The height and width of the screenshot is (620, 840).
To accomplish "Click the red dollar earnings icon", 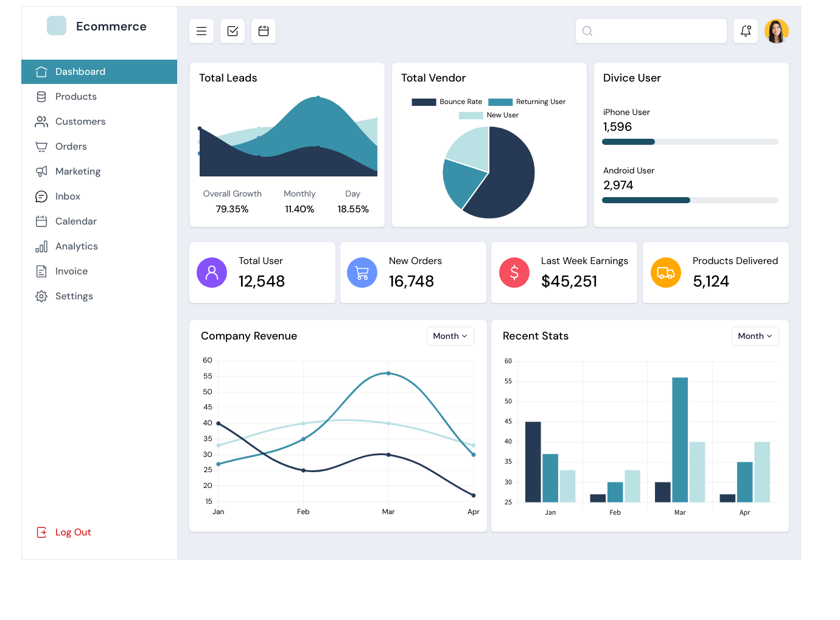I will 514,273.
